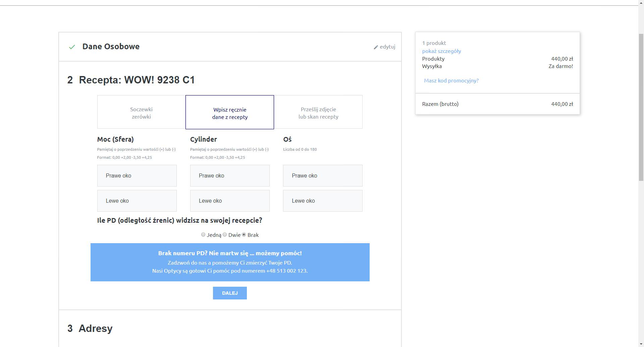Switch to Soczewki zerówki tab
The height and width of the screenshot is (347, 644).
click(141, 113)
